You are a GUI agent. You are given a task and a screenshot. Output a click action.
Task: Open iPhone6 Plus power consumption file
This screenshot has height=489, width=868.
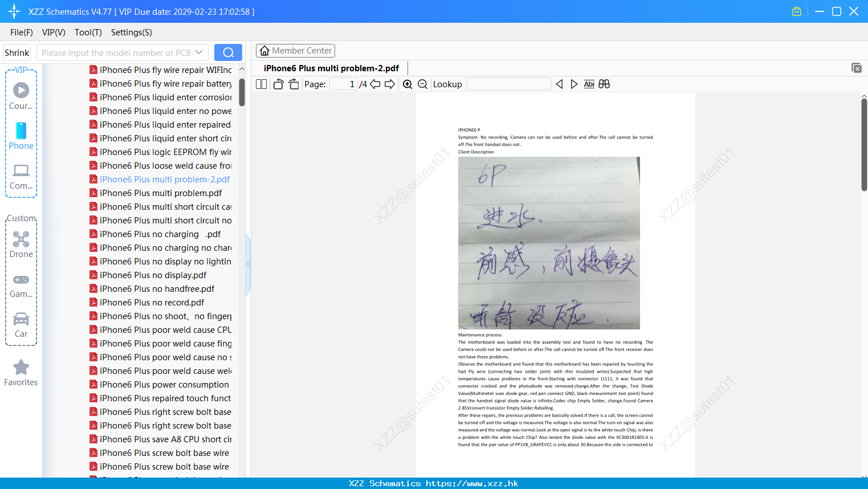click(160, 385)
